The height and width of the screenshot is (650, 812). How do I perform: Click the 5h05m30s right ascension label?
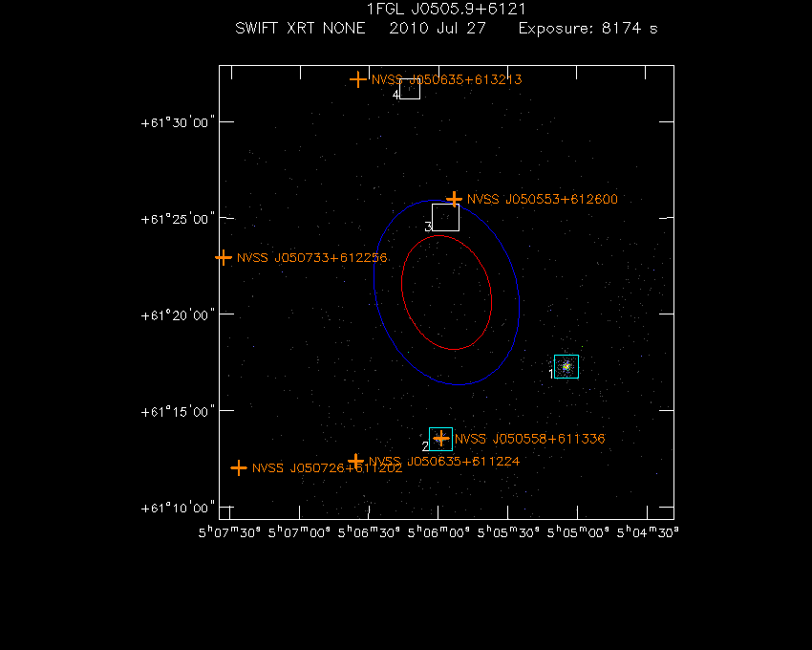click(x=508, y=532)
